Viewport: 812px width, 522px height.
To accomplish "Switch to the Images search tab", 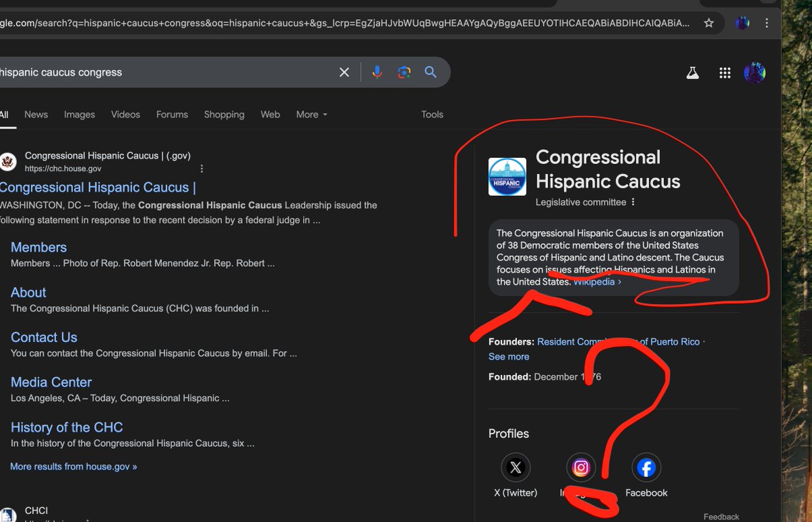I will (79, 114).
